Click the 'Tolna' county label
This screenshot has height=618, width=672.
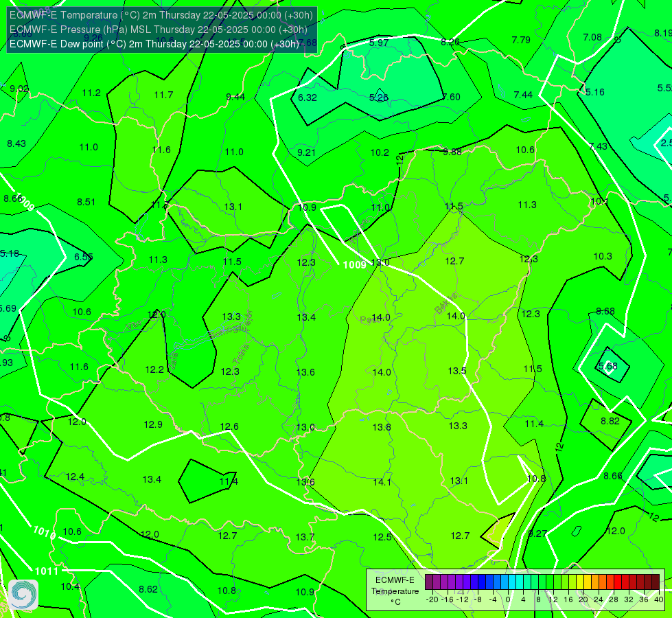(242, 356)
